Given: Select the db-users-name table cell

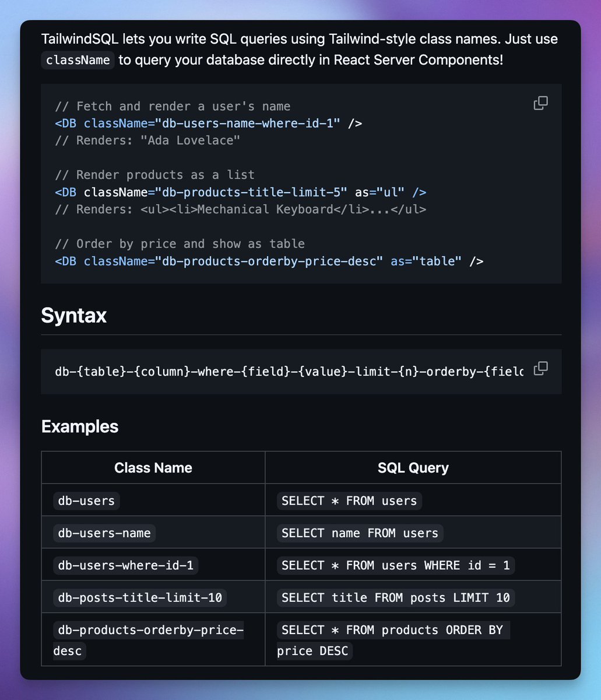Looking at the screenshot, I should 153,533.
